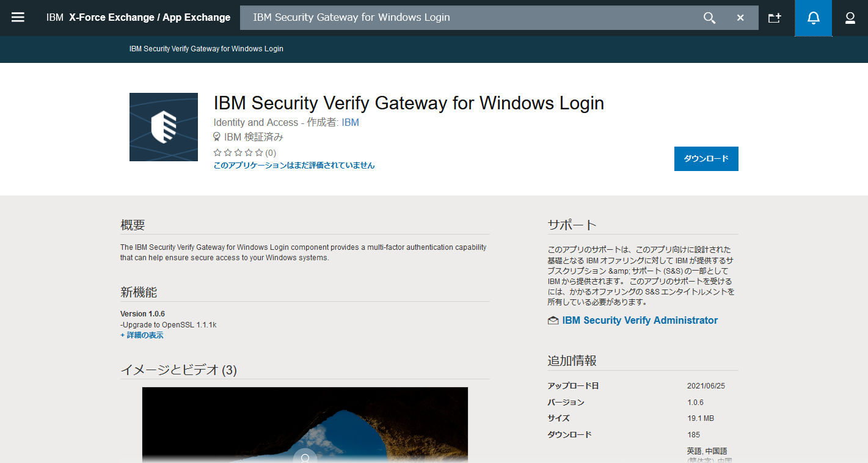The height and width of the screenshot is (463, 868).
Task: Click the add-to-collection folder icon
Action: click(775, 18)
